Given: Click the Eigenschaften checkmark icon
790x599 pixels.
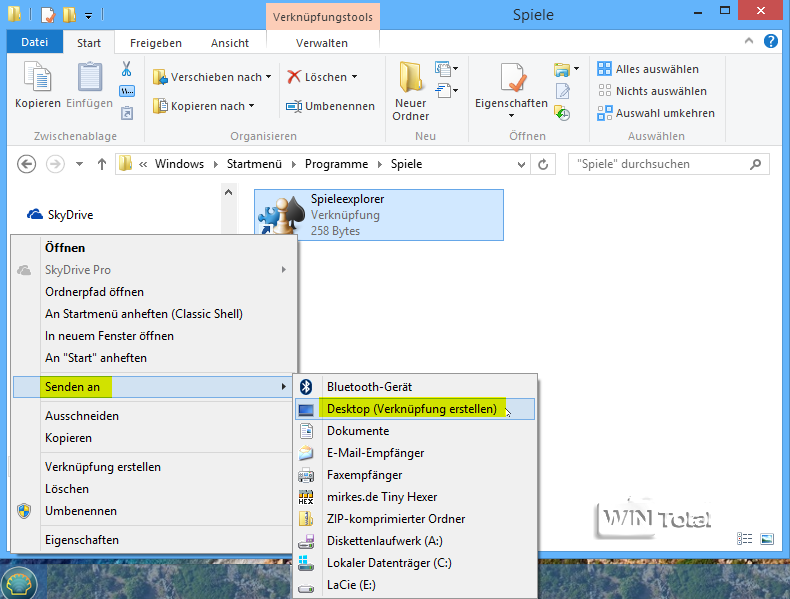Looking at the screenshot, I should (x=512, y=78).
